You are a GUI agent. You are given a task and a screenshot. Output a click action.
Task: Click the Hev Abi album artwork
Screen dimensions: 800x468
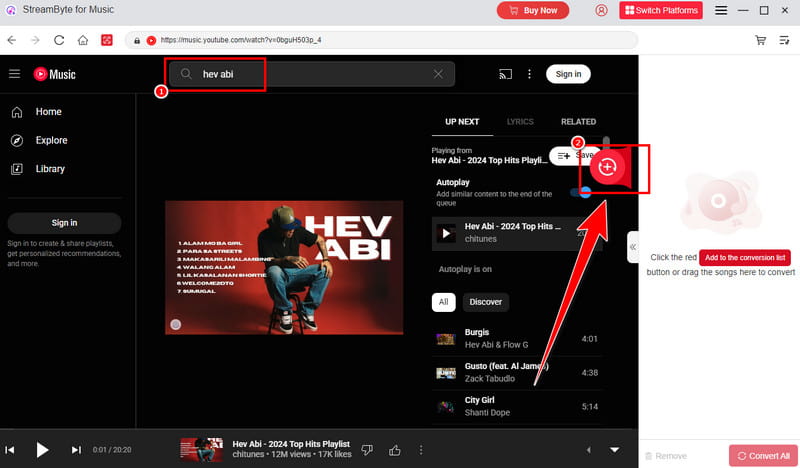click(284, 268)
